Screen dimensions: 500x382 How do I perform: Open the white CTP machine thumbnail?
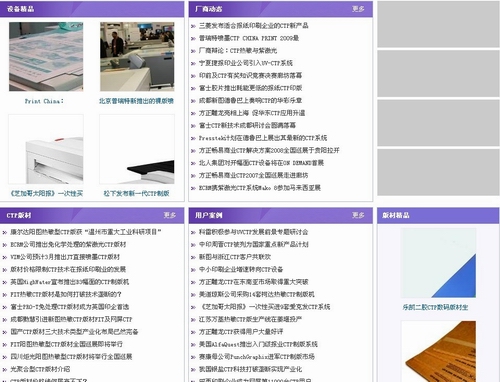[46, 149]
